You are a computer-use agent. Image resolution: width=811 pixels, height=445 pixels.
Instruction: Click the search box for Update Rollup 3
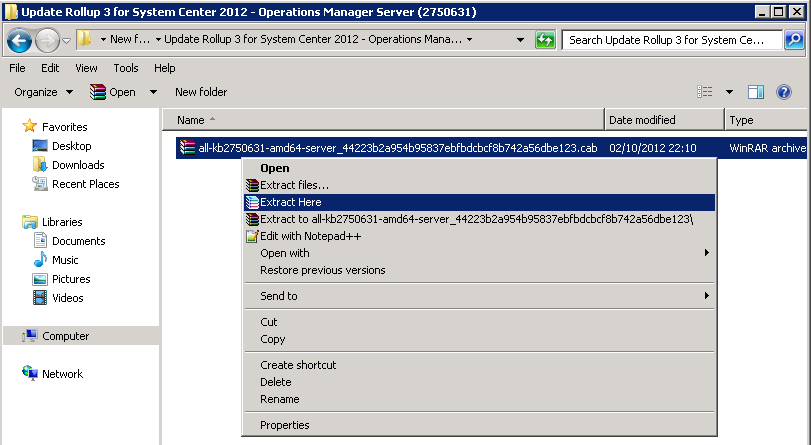(x=671, y=40)
